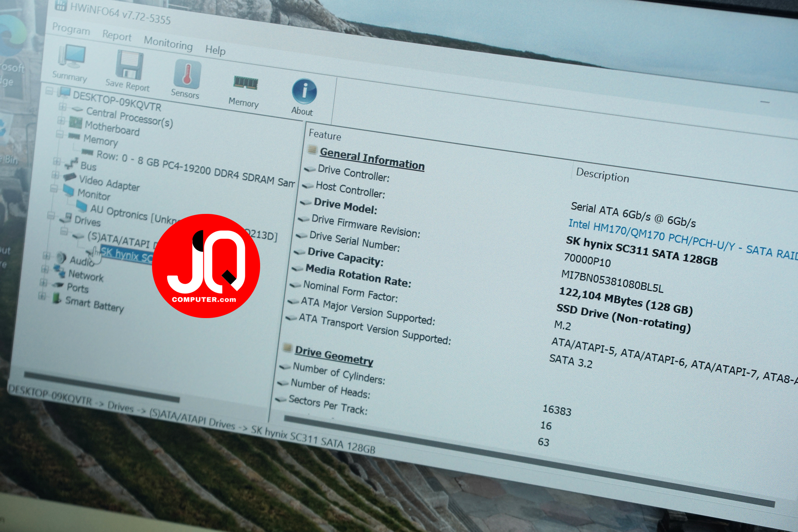This screenshot has width=798, height=532.
Task: Click firmware value '70000P10'
Action: click(587, 260)
